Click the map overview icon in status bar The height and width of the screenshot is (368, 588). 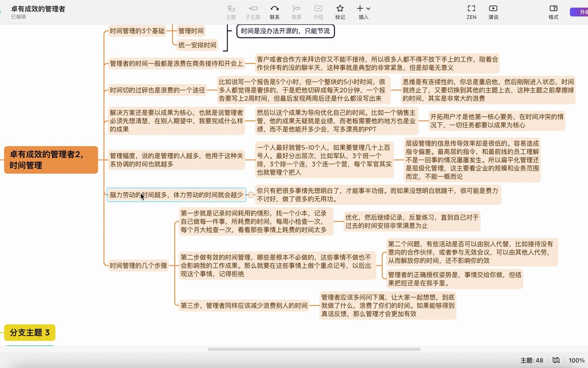(x=556, y=360)
